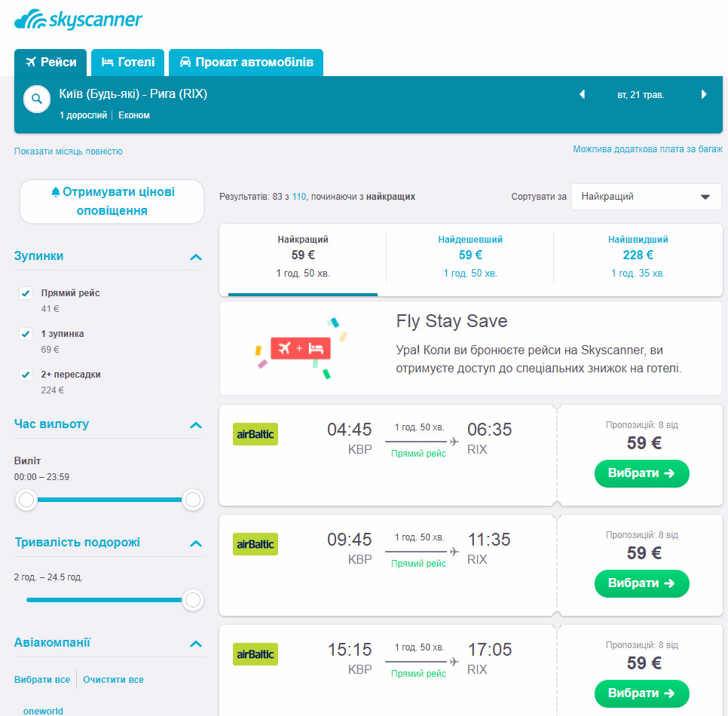Collapse the Зупинки filter section
Image resolution: width=728 pixels, height=716 pixels.
coord(196,257)
